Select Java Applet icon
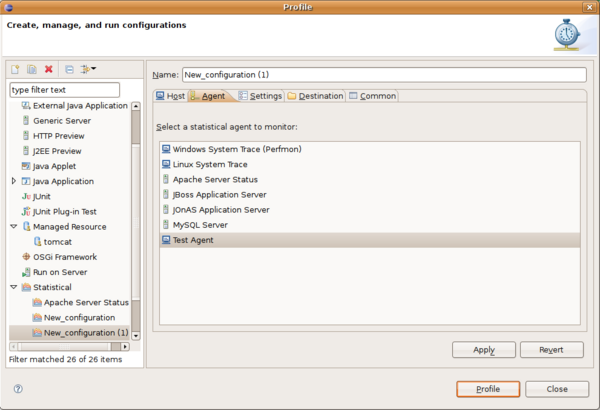The image size is (600, 410). [x=26, y=166]
